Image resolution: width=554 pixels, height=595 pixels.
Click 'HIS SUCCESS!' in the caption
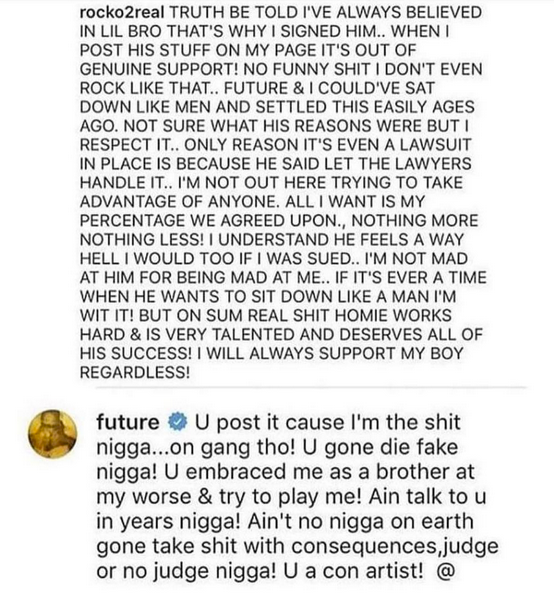pos(136,354)
